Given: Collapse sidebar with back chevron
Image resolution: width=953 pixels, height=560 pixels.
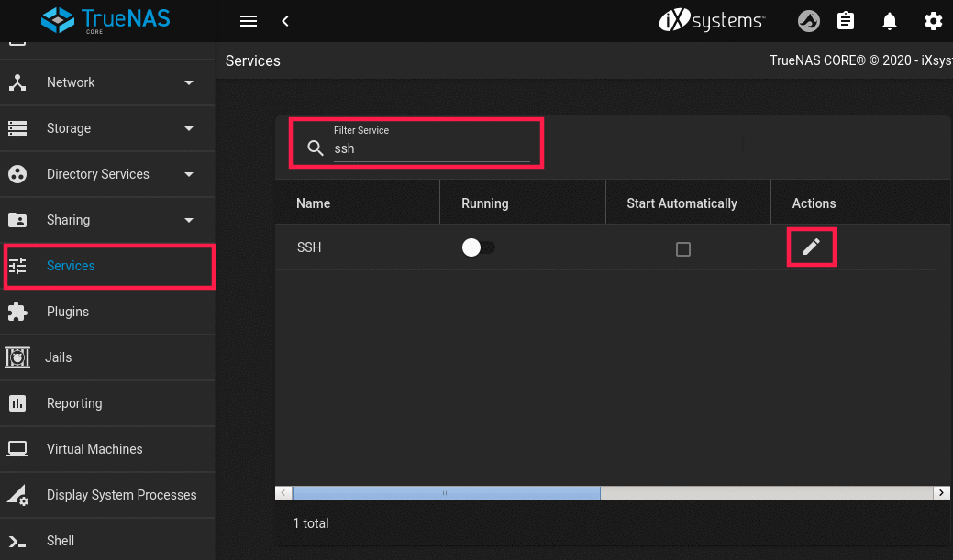Looking at the screenshot, I should (285, 21).
